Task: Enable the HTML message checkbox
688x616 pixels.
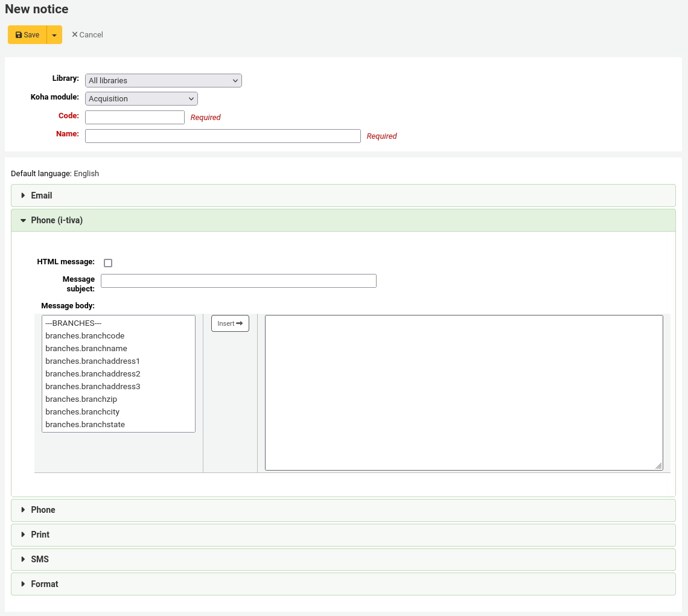Action: pyautogui.click(x=108, y=262)
